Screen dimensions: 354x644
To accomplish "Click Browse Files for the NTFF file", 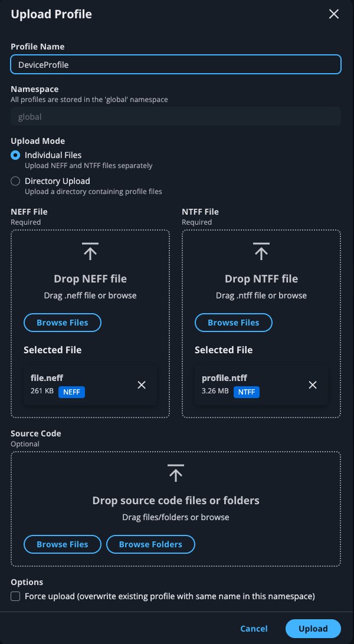I will [233, 323].
